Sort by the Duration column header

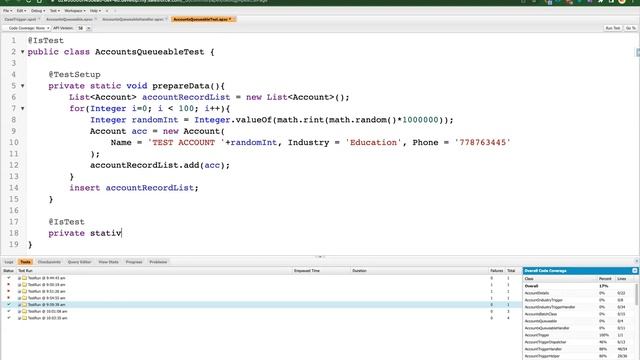[420, 271]
